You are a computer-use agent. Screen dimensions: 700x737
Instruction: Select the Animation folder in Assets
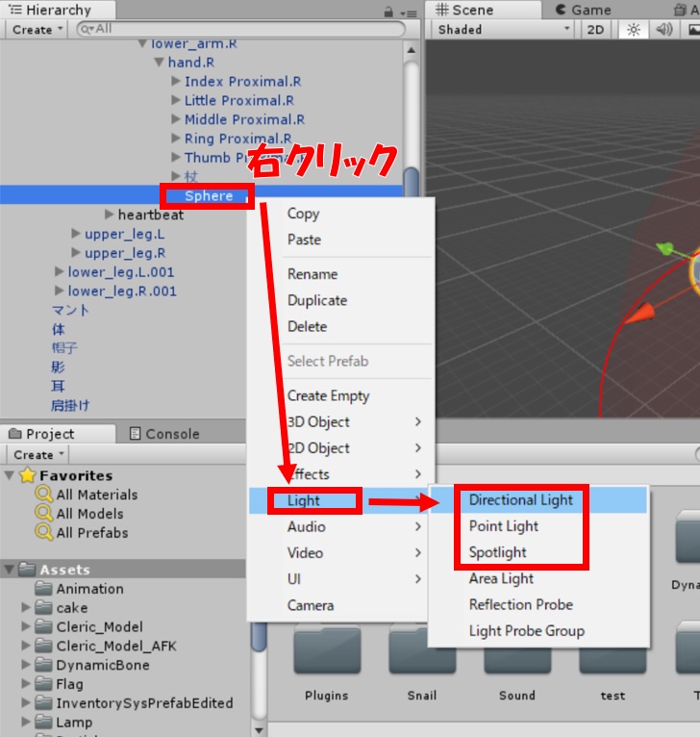pyautogui.click(x=89, y=589)
